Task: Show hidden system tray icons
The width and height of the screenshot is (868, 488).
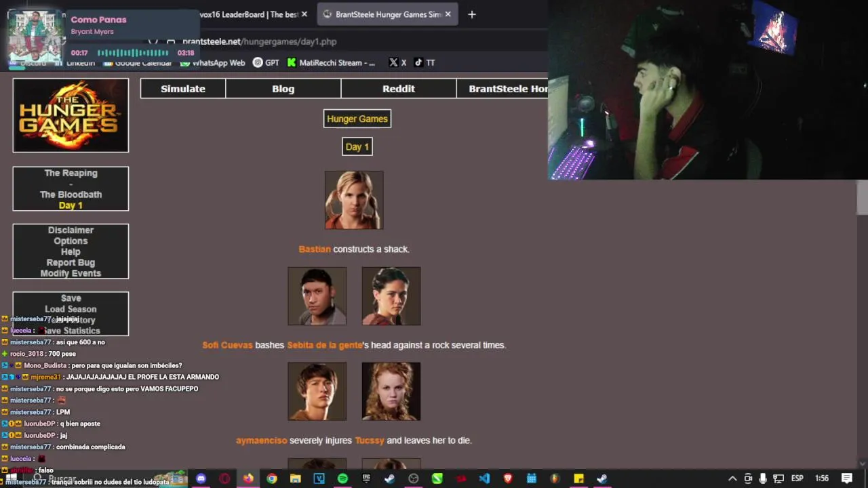Action: pyautogui.click(x=732, y=479)
